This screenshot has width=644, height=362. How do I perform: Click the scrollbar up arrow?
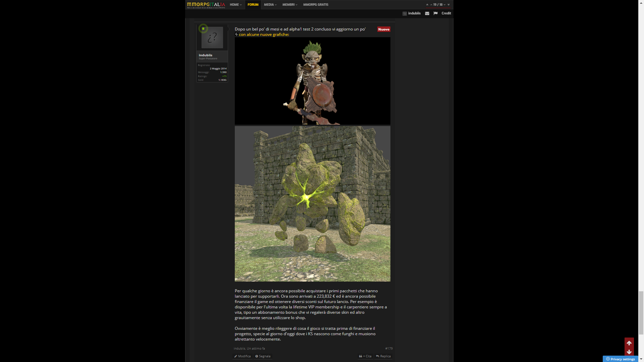(x=641, y=2)
